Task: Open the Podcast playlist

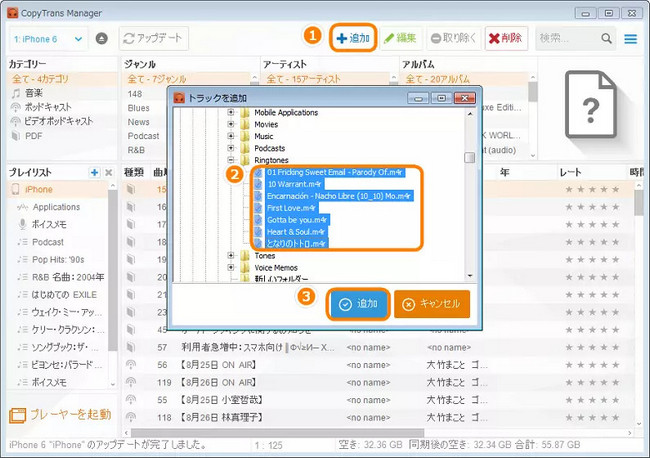Action: pyautogui.click(x=48, y=242)
